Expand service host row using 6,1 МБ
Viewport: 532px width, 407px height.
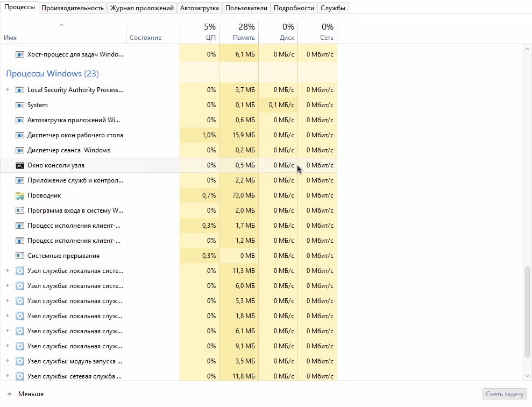tap(8, 331)
